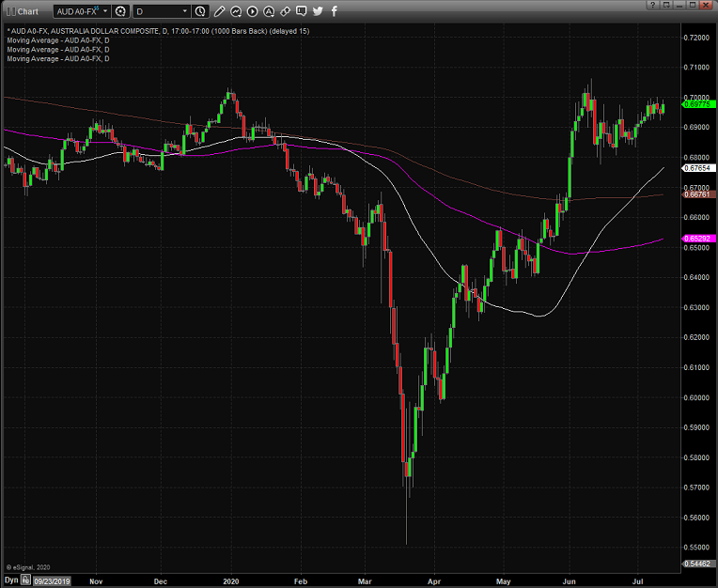
Task: Expand the D interval dropdown
Action: (x=184, y=11)
